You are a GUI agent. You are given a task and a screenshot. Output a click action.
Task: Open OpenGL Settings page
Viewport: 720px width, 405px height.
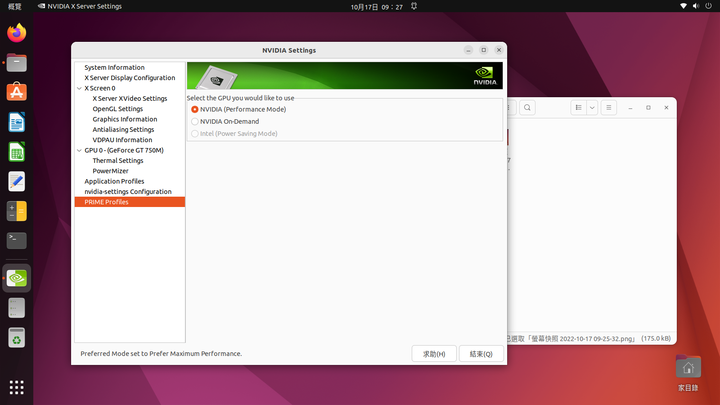118,109
